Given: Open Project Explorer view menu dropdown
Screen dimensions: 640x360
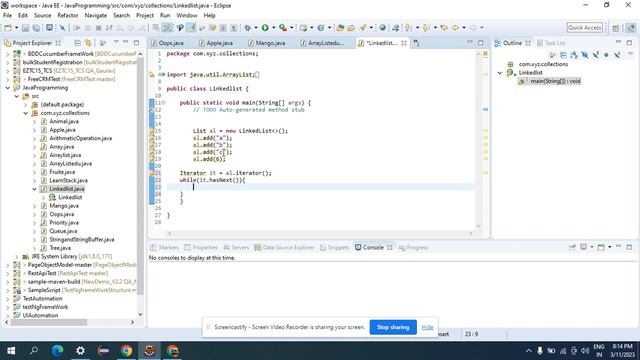Looking at the screenshot, I should click(116, 42).
